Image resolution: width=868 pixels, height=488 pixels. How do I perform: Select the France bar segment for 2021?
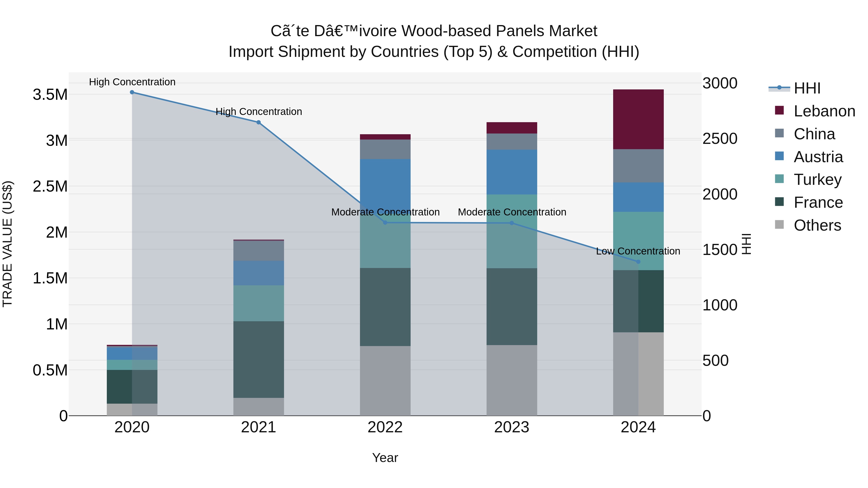[x=258, y=359]
